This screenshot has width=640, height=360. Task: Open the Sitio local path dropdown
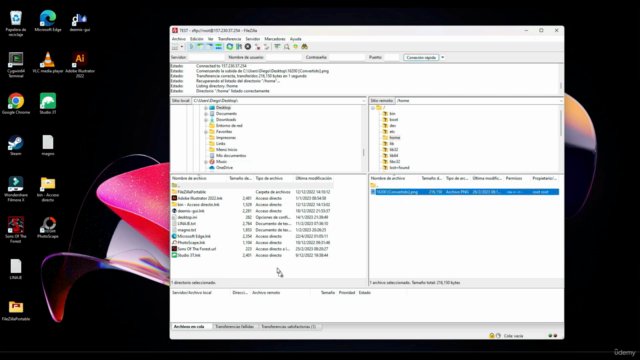click(x=363, y=101)
